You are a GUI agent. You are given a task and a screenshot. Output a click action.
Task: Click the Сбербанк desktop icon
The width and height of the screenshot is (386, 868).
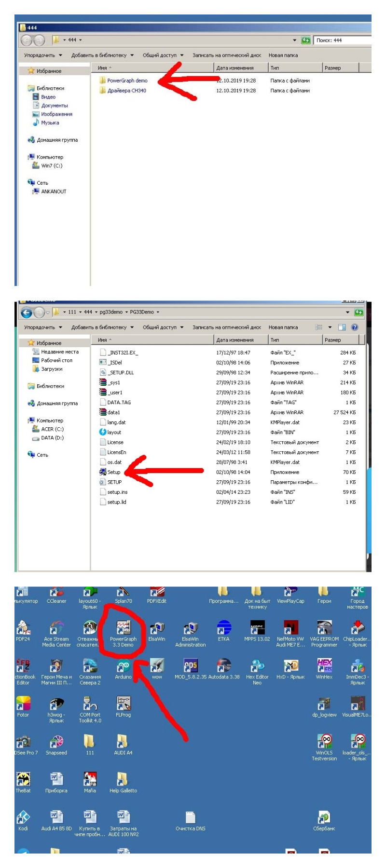pyautogui.click(x=324, y=818)
